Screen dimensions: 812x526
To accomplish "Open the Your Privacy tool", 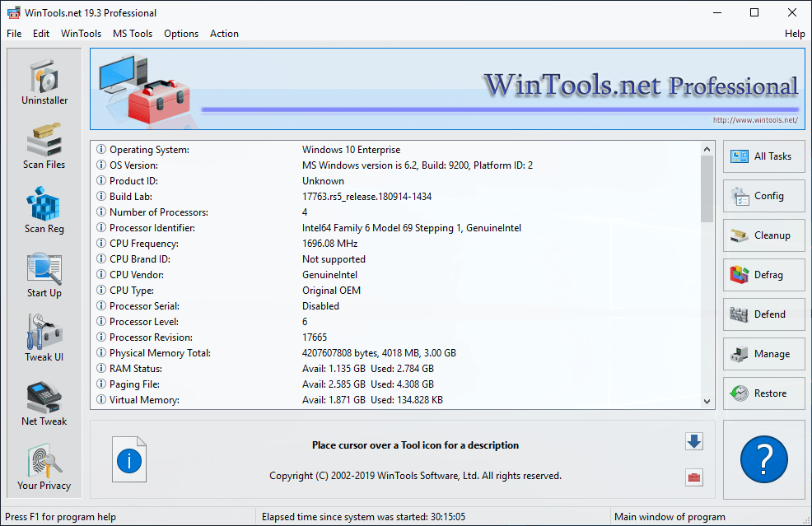I will pyautogui.click(x=44, y=468).
